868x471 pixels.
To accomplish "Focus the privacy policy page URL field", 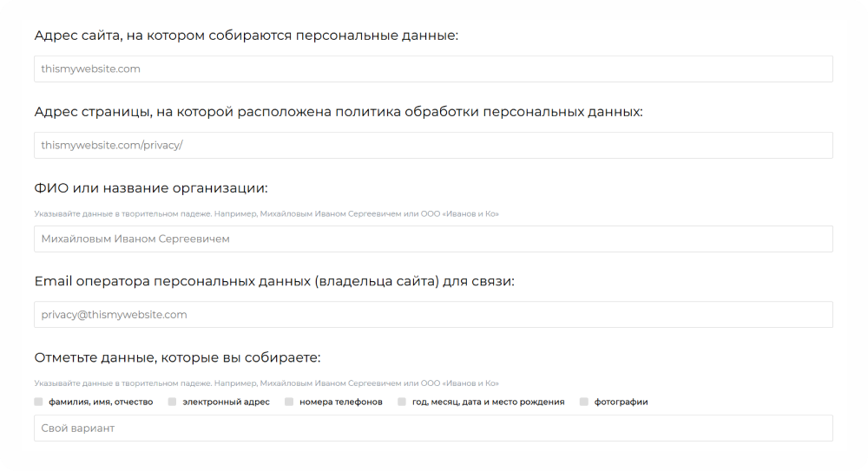I will tap(433, 146).
